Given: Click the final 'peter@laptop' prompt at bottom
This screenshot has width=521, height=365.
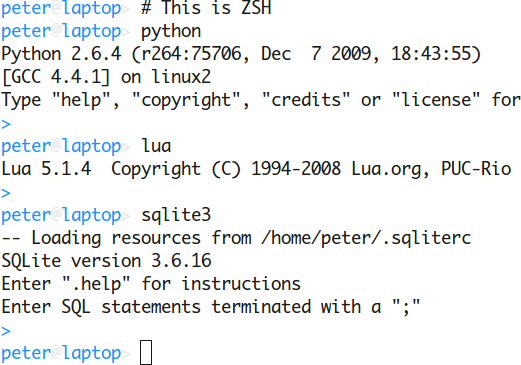Looking at the screenshot, I should (61, 353).
